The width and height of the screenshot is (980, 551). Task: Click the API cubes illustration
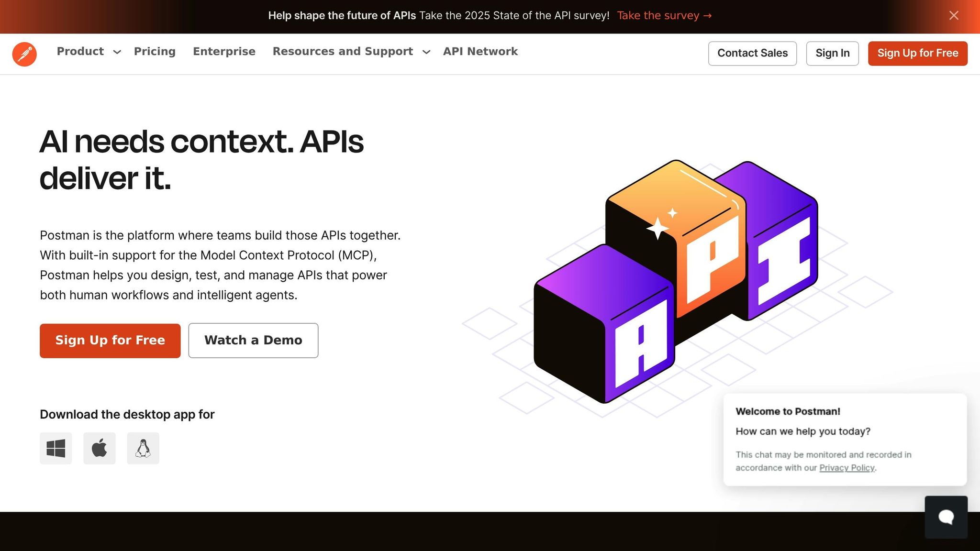(x=675, y=282)
